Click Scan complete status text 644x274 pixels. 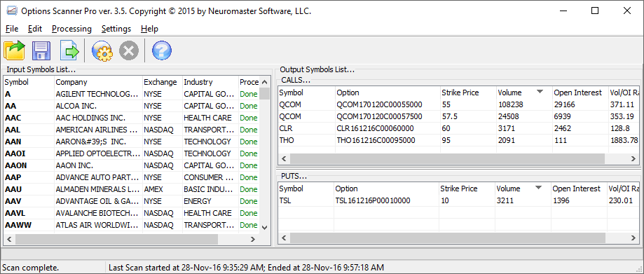click(30, 268)
